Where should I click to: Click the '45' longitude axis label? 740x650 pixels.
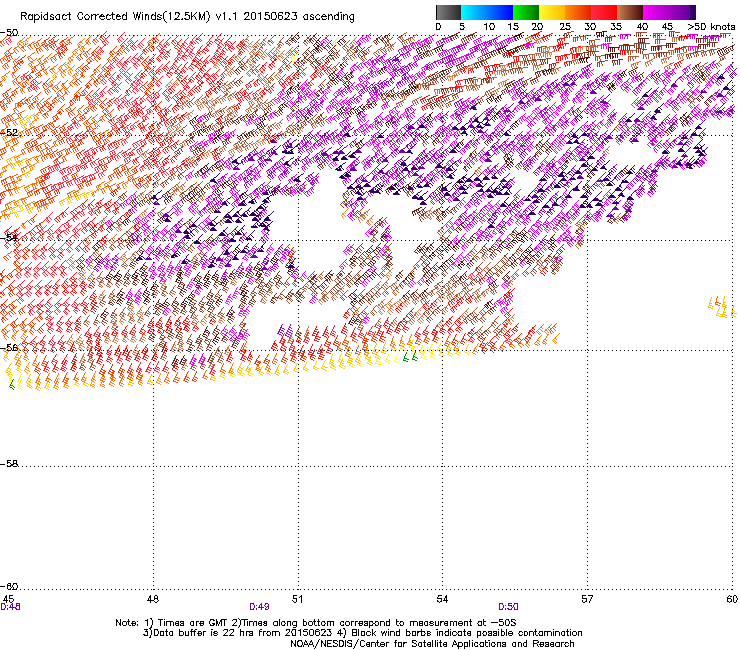tap(8, 599)
